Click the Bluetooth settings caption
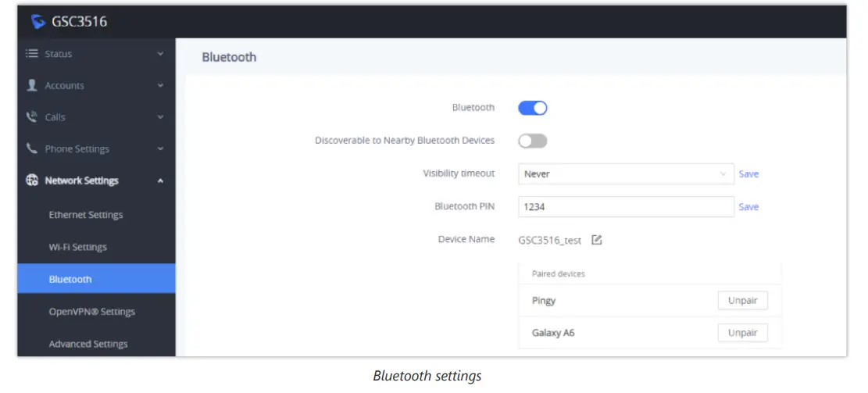This screenshot has height=393, width=868. pyautogui.click(x=427, y=376)
